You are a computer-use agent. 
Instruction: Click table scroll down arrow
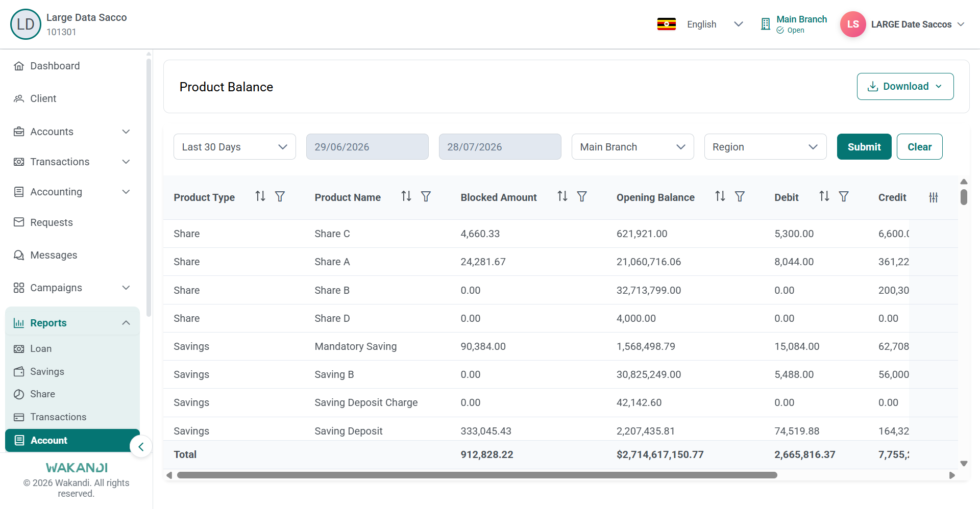coord(964,464)
